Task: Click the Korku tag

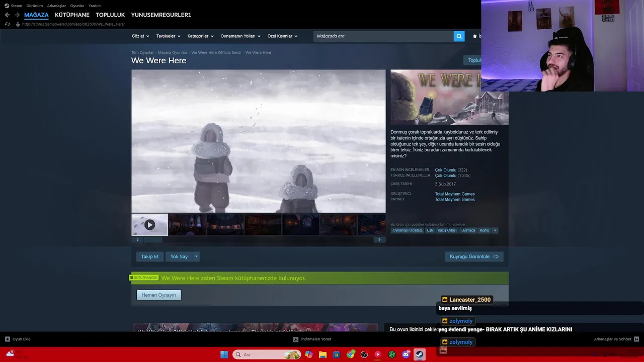Action: pos(485,230)
